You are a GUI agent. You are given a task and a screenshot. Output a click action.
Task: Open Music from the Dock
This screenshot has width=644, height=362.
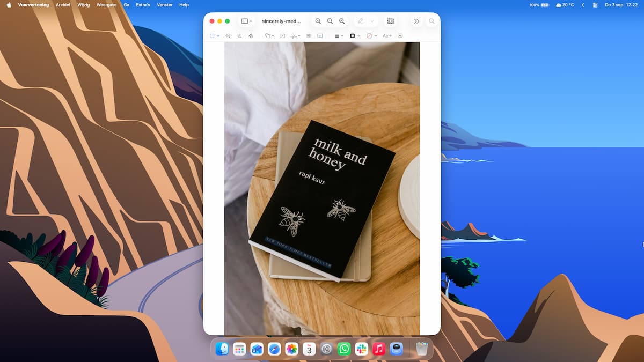(379, 349)
